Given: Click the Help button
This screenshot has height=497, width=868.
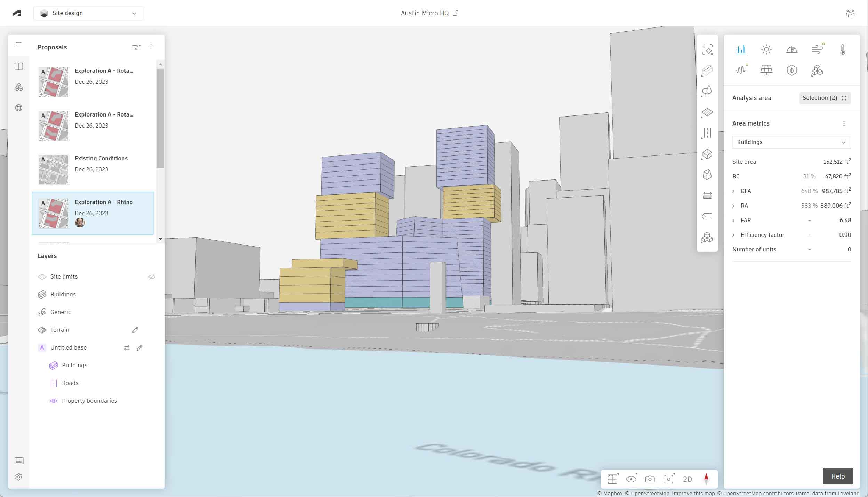Looking at the screenshot, I should [x=838, y=476].
